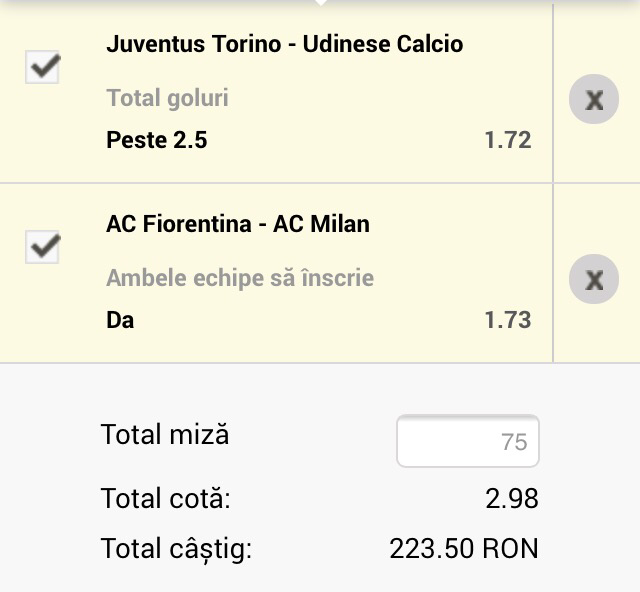This screenshot has width=640, height=592.
Task: Click the 2.98 total odds value
Action: pos(512,497)
